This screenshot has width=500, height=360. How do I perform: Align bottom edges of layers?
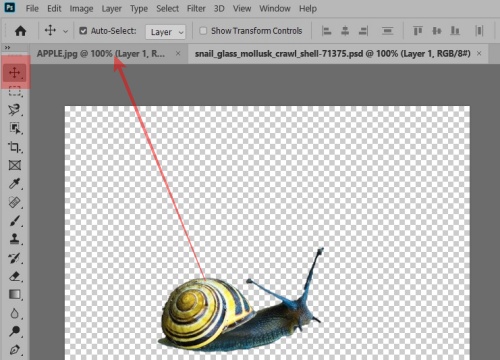pyautogui.click(x=455, y=31)
